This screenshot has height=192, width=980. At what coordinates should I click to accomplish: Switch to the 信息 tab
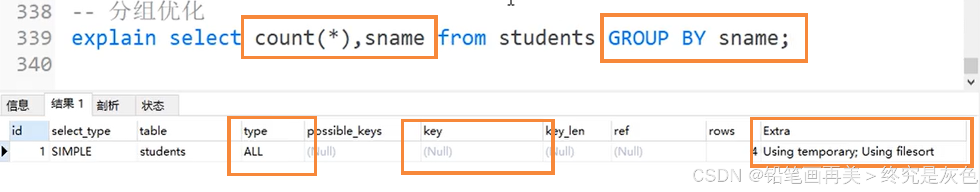pos(18,105)
